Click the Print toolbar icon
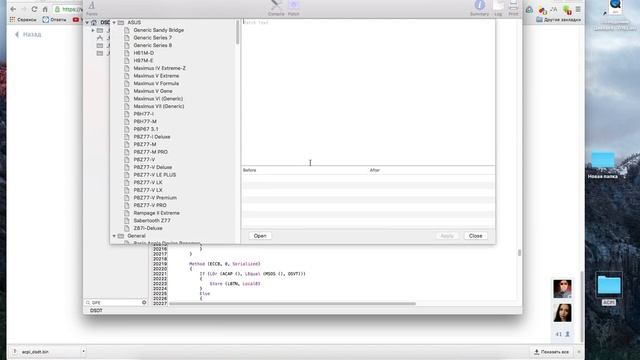640x360 pixels. pos(513,8)
